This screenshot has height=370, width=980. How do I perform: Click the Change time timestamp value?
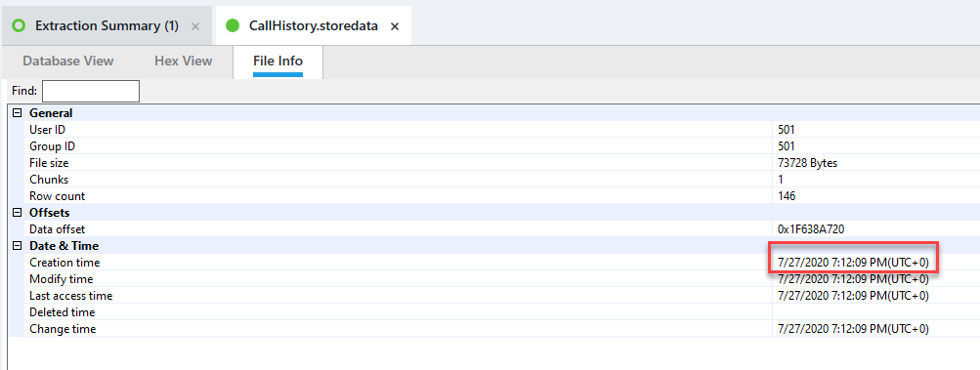point(853,329)
